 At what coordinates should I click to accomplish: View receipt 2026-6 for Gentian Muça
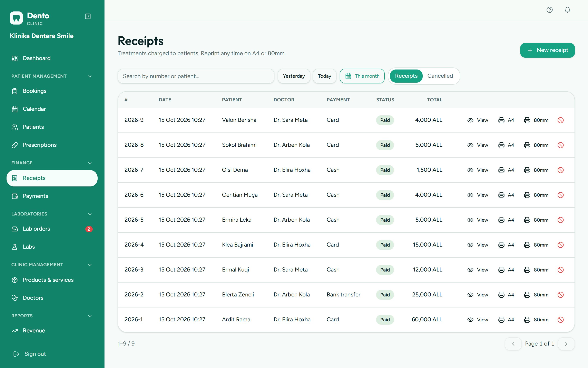coord(478,195)
